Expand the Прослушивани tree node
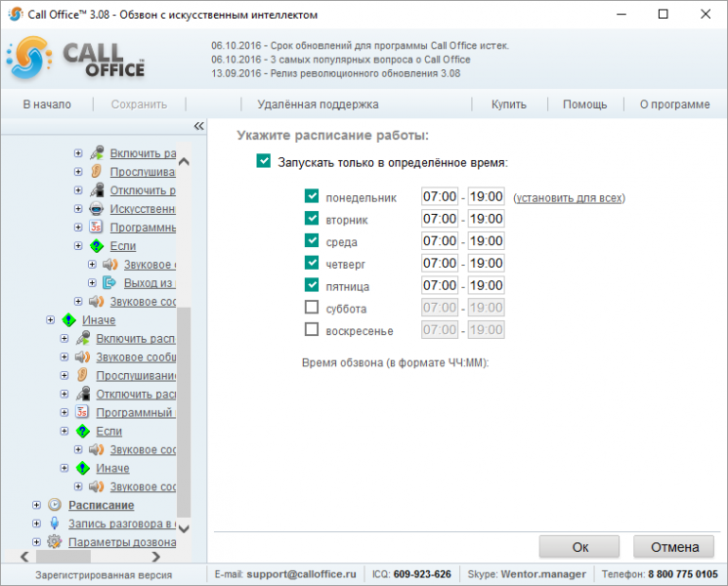728x586 pixels. (x=64, y=375)
